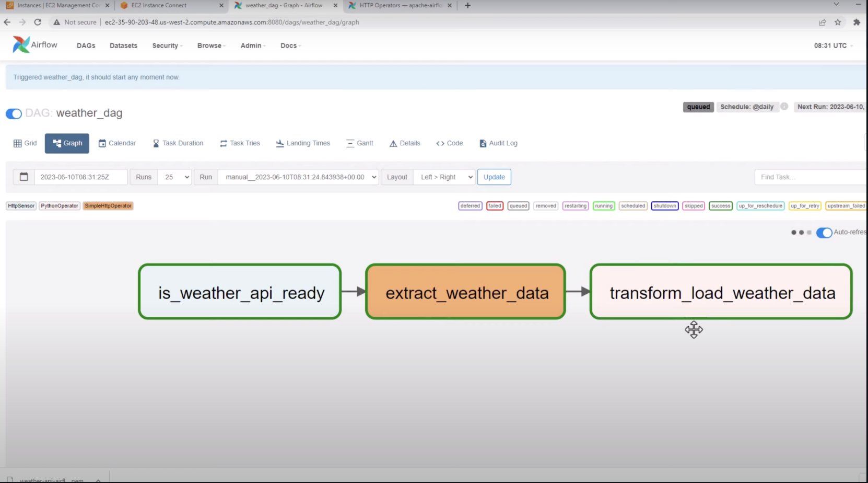
Task: Open the Audit Log tab
Action: point(498,143)
